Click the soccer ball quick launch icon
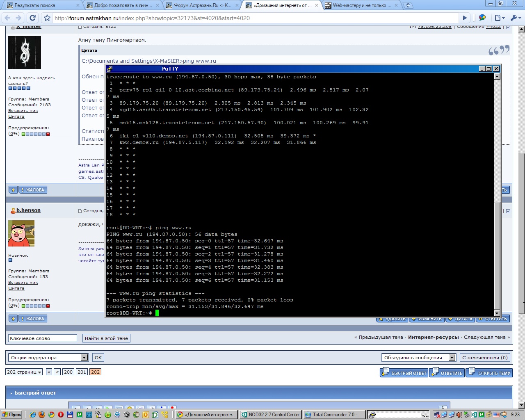525x420 pixels. click(x=127, y=415)
